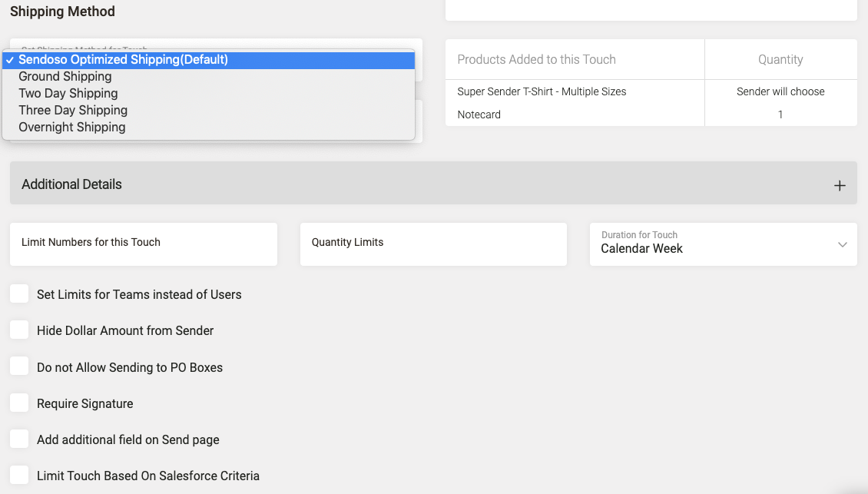This screenshot has width=868, height=494.
Task: Tick Do not Allow Sending to PO Boxes
Action: [x=19, y=366]
